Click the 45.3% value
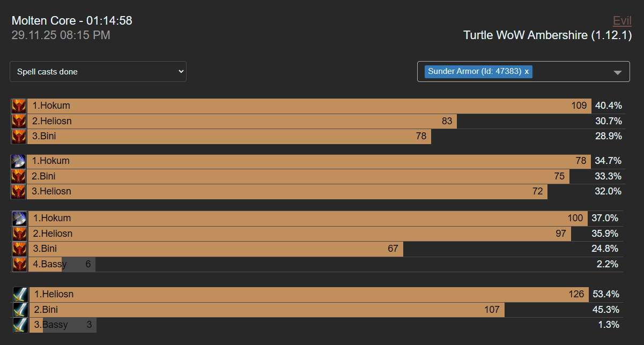The width and height of the screenshot is (644, 345). click(x=606, y=310)
